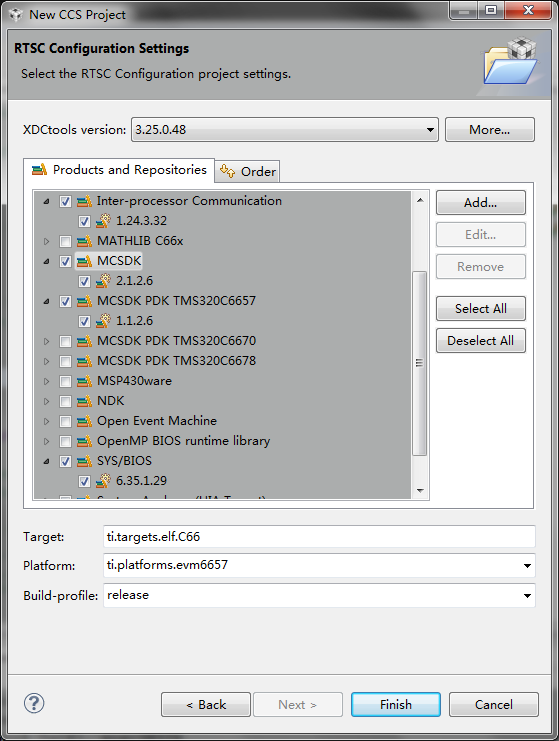Open the Build-profile dropdown
The height and width of the screenshot is (741, 559).
click(319, 595)
